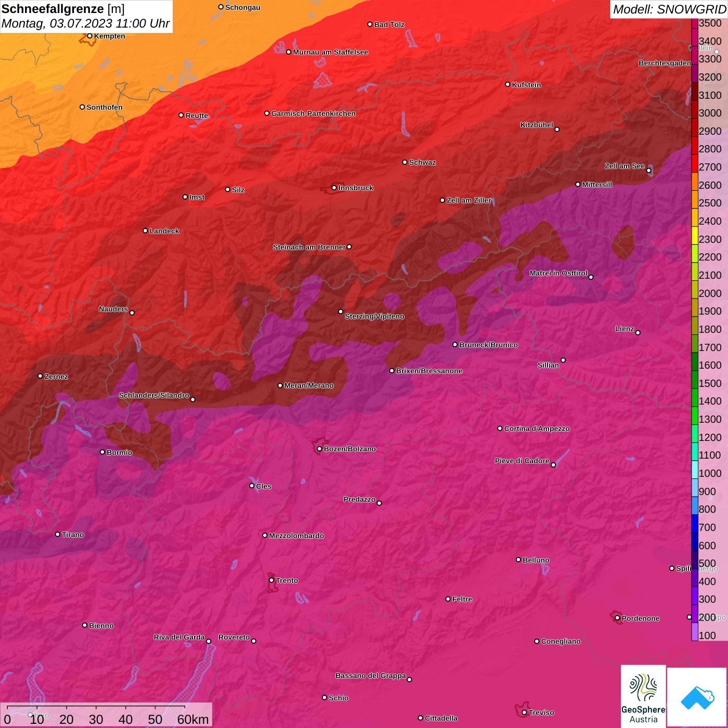Click the 3100 dark red legend swatch
Screen dimensions: 728x728
tap(695, 92)
